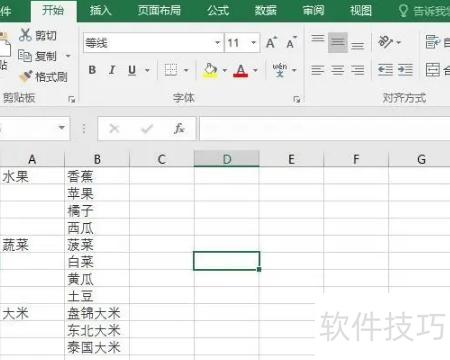Click the Cancel (X) formula bar button
Screen dimensions: 450x360
pos(114,128)
